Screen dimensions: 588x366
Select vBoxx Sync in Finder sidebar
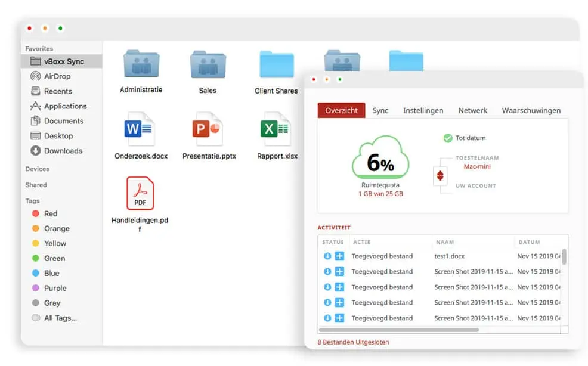coord(61,61)
